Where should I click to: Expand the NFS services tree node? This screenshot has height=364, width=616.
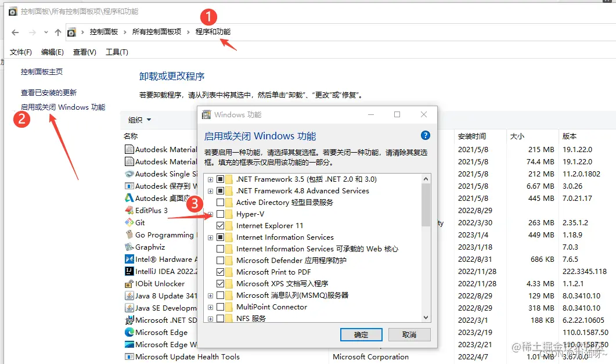pos(211,319)
